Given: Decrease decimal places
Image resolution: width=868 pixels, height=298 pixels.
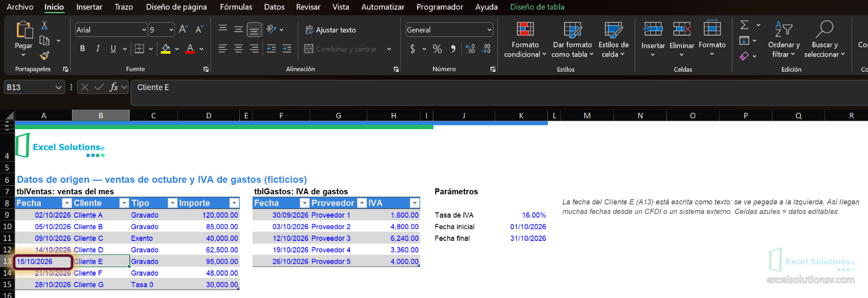Looking at the screenshot, I should click(486, 49).
